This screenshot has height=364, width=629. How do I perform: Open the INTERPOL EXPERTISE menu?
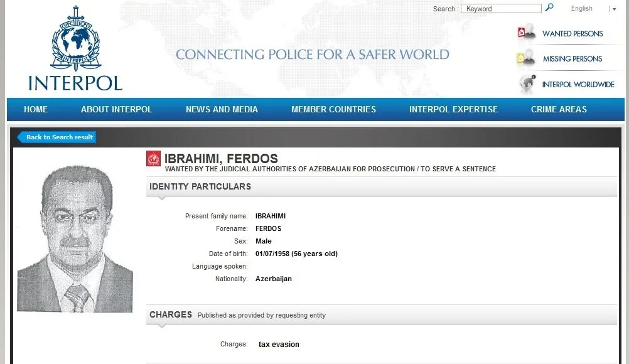[x=453, y=109]
